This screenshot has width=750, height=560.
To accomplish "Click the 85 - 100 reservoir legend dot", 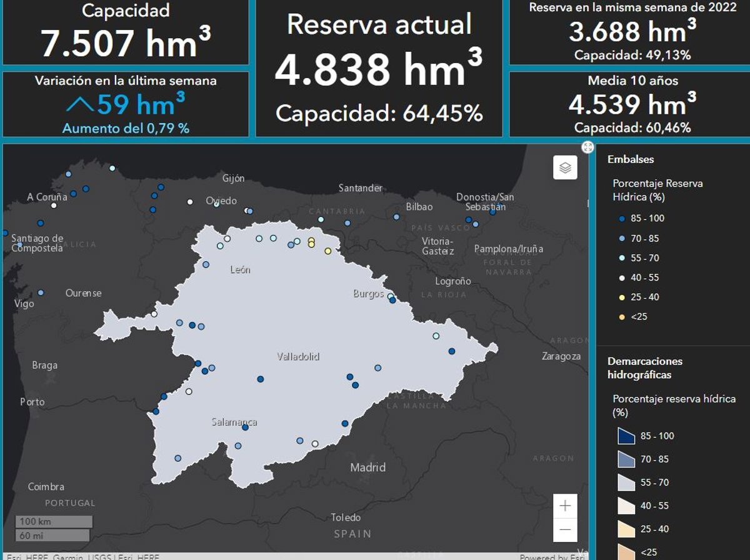I will point(621,219).
